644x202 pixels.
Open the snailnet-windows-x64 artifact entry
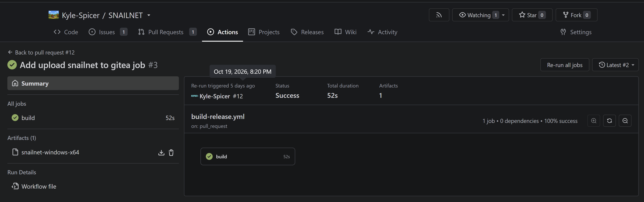[50, 152]
